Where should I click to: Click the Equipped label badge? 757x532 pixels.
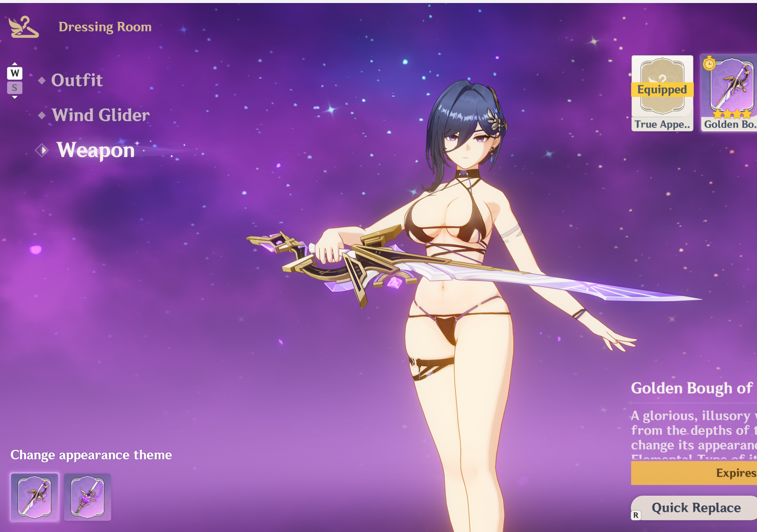pos(662,90)
